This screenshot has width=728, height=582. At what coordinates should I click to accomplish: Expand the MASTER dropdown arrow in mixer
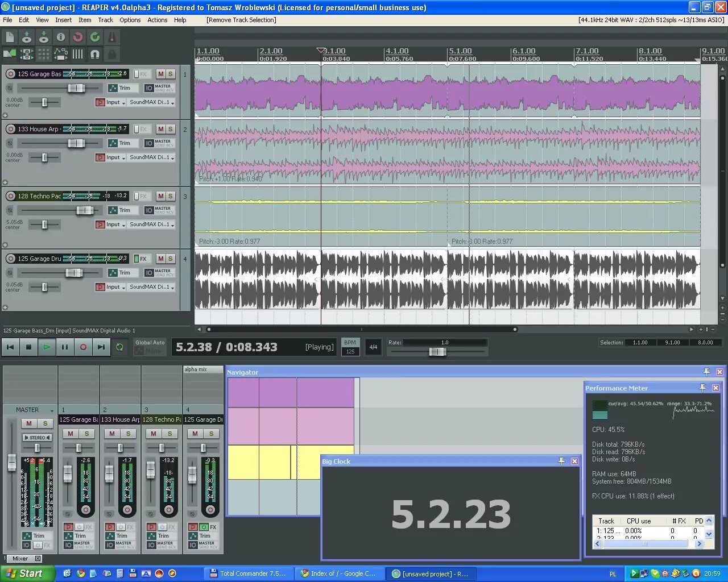pos(52,410)
